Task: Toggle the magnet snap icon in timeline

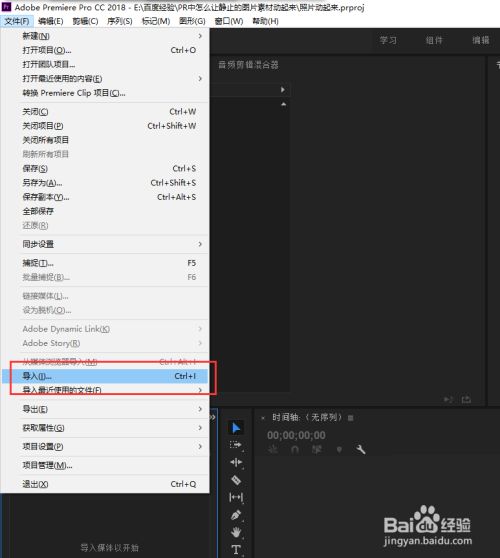Action: point(295,450)
